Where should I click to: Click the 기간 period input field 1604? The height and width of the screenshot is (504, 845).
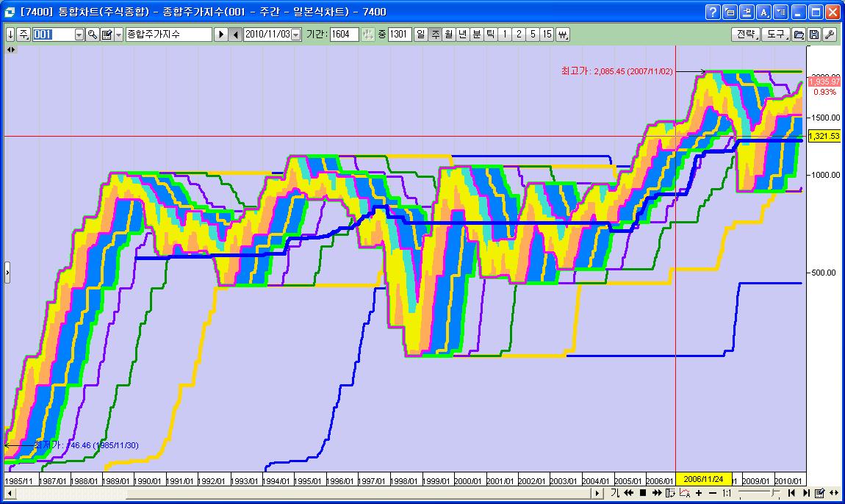[343, 35]
